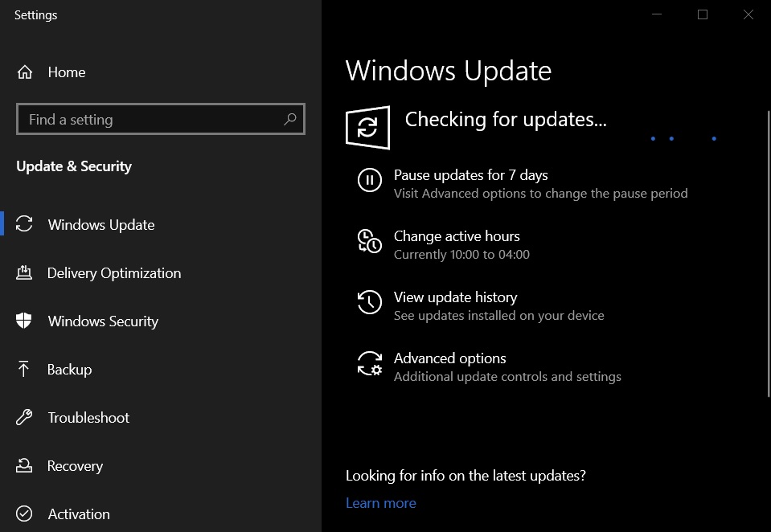Viewport: 771px width, 532px height.
Task: Click the Windows Security shield icon
Action: coord(24,321)
